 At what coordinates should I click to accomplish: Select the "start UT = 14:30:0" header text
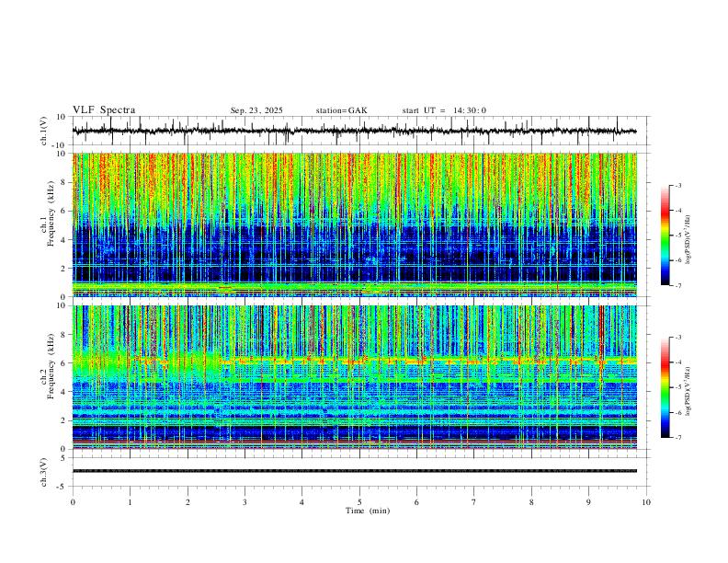click(444, 110)
